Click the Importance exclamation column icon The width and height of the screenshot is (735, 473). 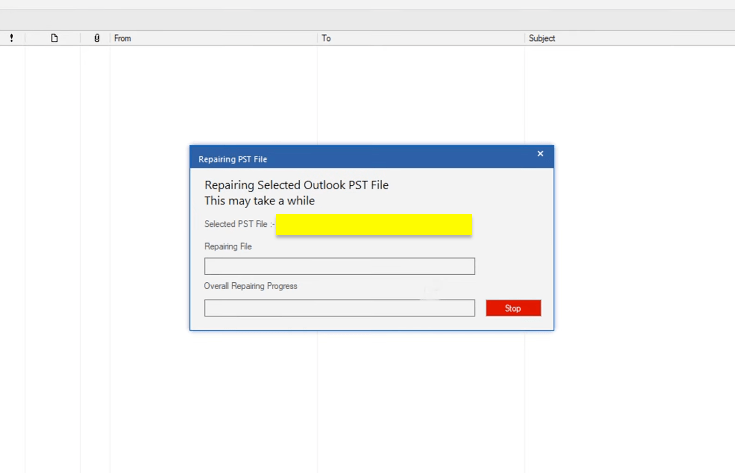(x=12, y=38)
